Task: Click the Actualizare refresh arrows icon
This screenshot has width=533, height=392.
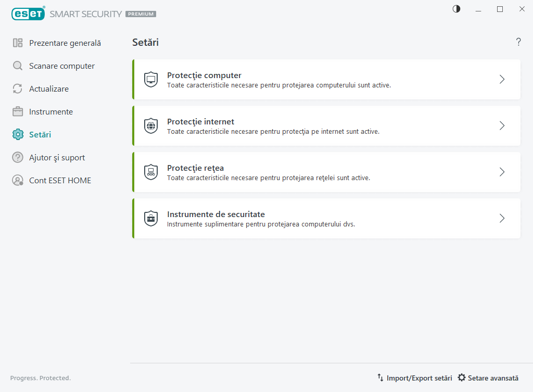Action: [18, 89]
